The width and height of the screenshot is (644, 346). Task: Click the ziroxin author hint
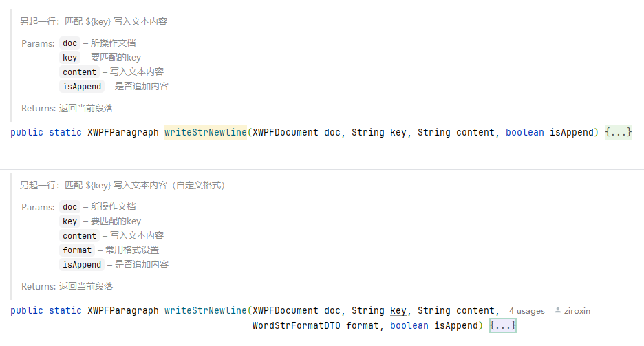click(577, 311)
